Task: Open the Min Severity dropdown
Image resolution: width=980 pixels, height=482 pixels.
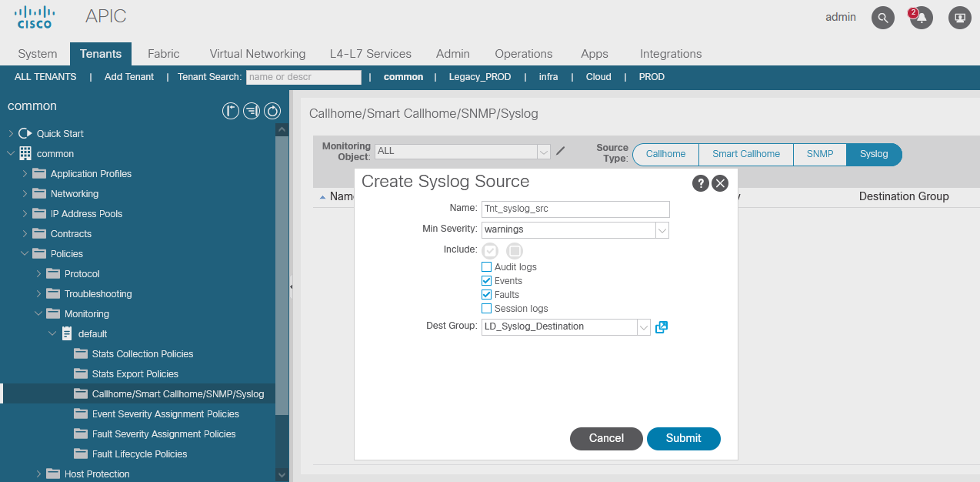Action: pos(662,230)
